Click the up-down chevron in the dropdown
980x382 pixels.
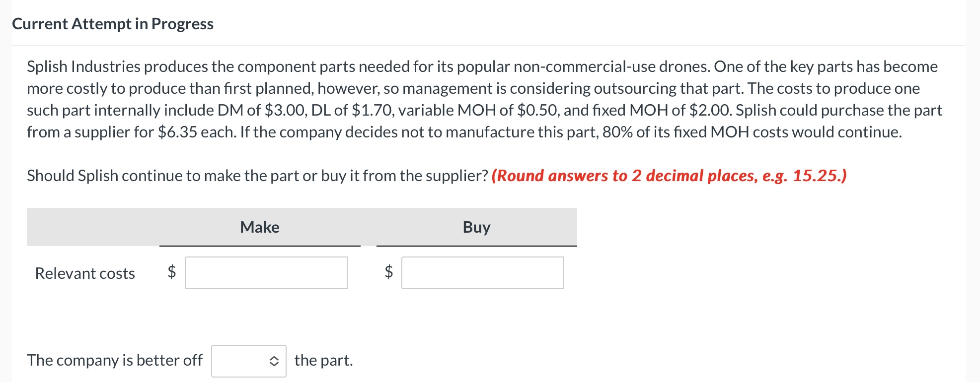pos(274,361)
